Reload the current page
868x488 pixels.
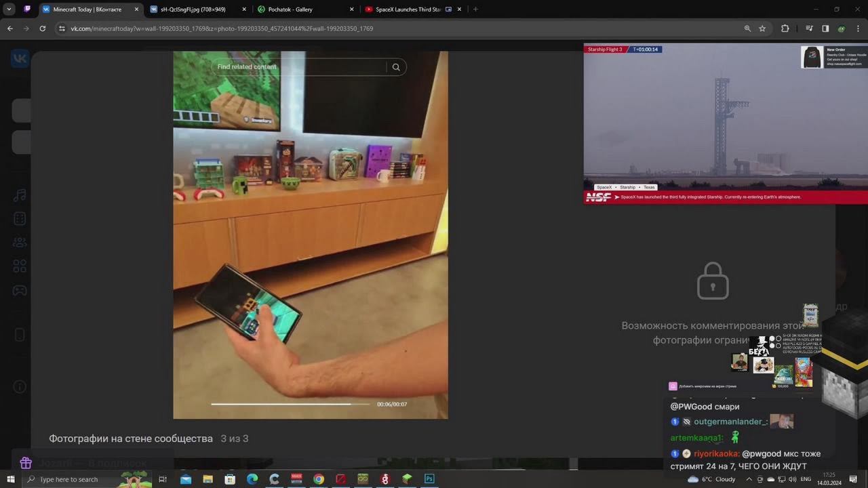click(x=42, y=28)
